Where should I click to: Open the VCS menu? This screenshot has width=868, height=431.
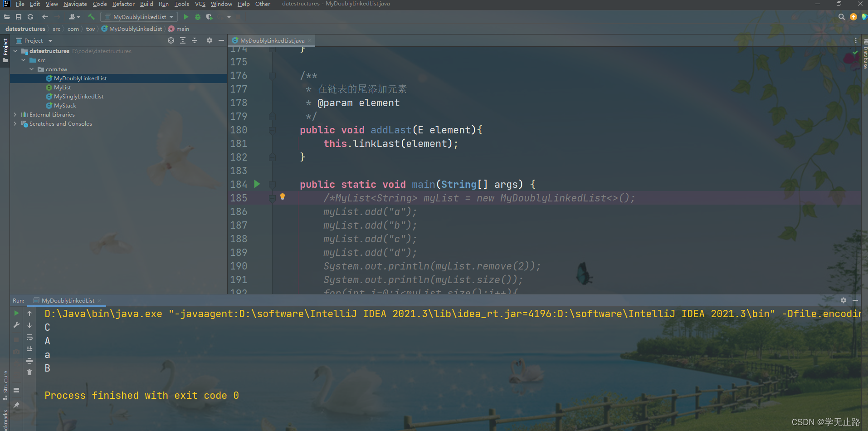pos(200,4)
